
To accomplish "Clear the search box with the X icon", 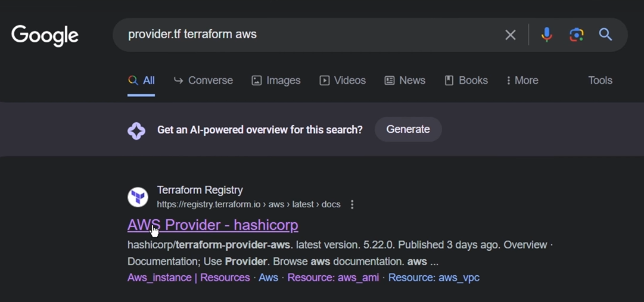I will click(510, 35).
